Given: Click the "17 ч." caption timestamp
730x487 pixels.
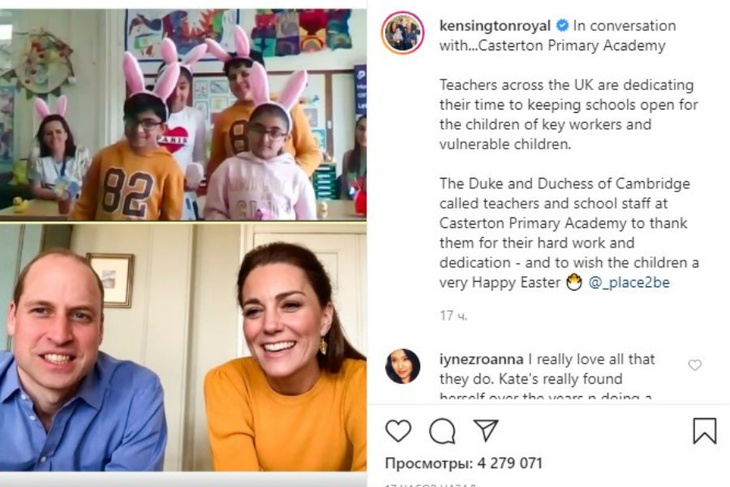Looking at the screenshot, I should (x=453, y=316).
